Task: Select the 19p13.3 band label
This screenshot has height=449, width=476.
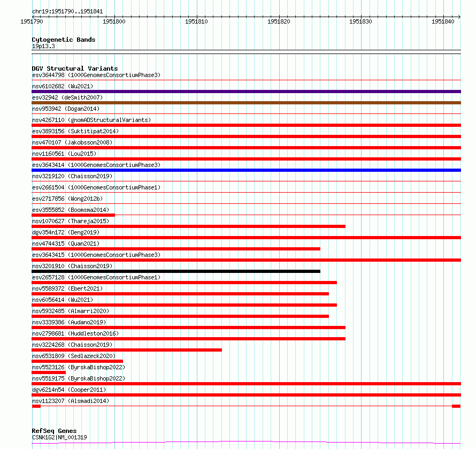Action: point(43,46)
